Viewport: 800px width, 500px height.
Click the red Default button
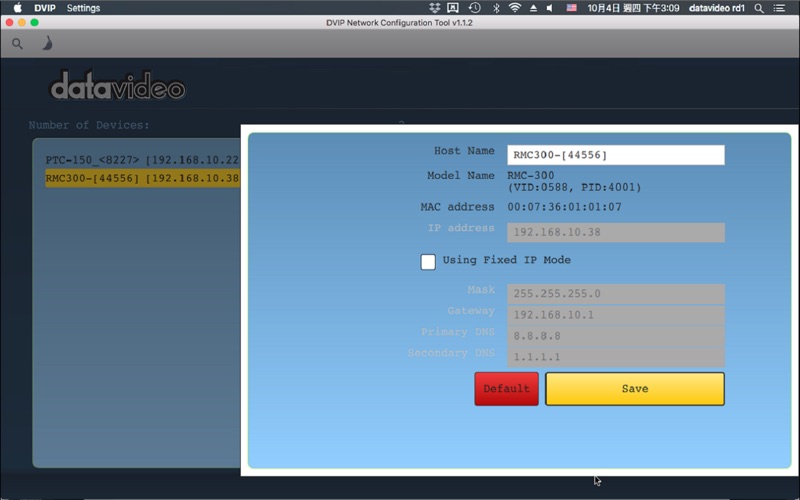pyautogui.click(x=506, y=389)
